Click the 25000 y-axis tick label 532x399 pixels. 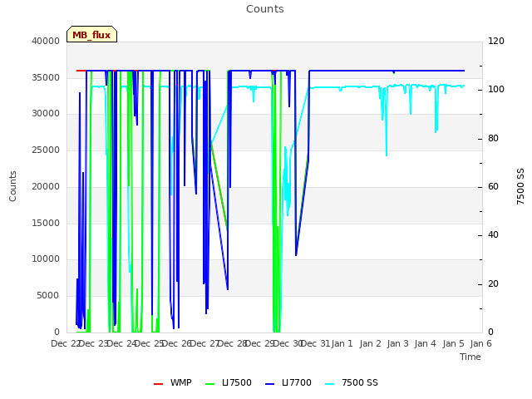click(x=46, y=150)
